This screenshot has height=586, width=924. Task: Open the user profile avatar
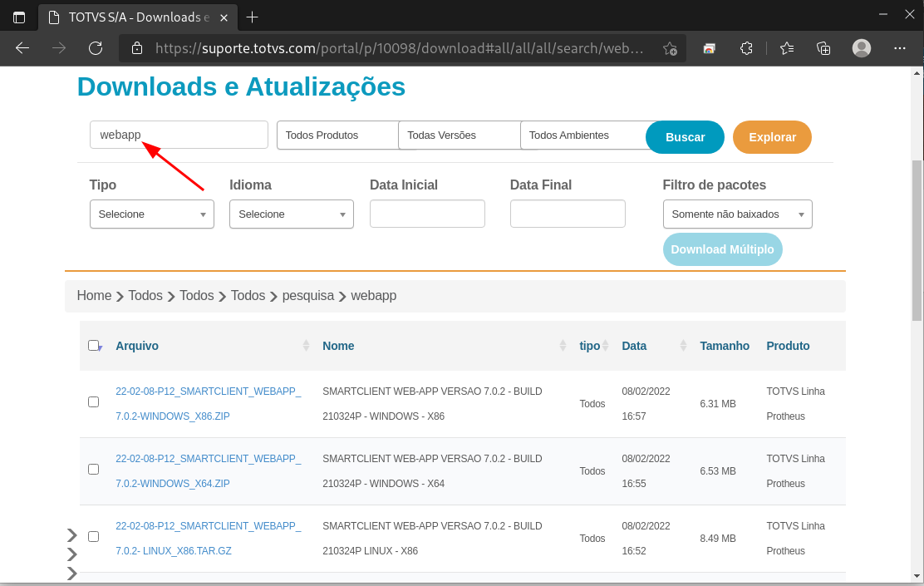[x=862, y=48]
